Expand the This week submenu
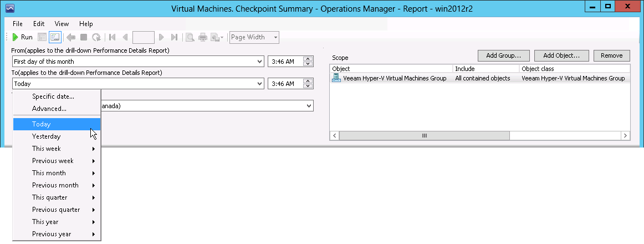 tap(57, 149)
